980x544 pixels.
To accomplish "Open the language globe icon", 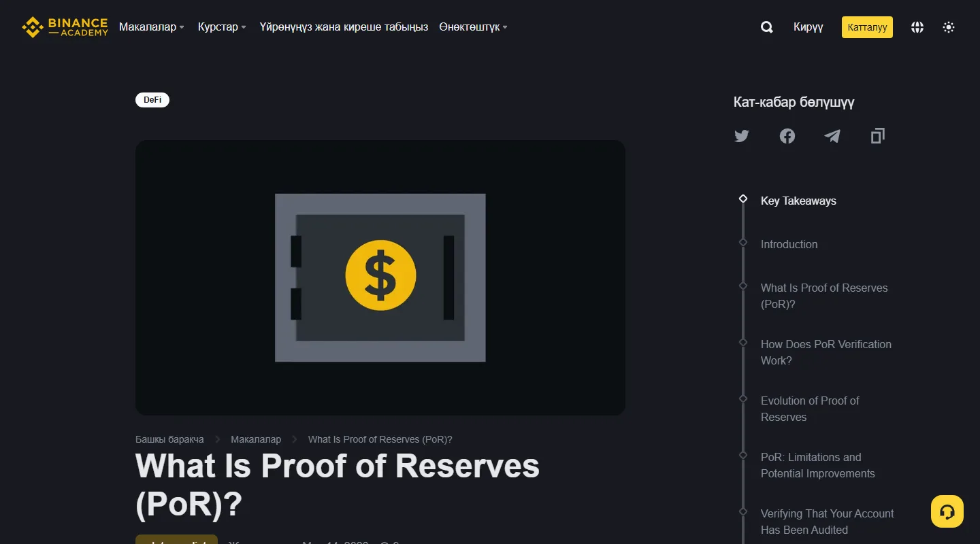I will point(917,27).
